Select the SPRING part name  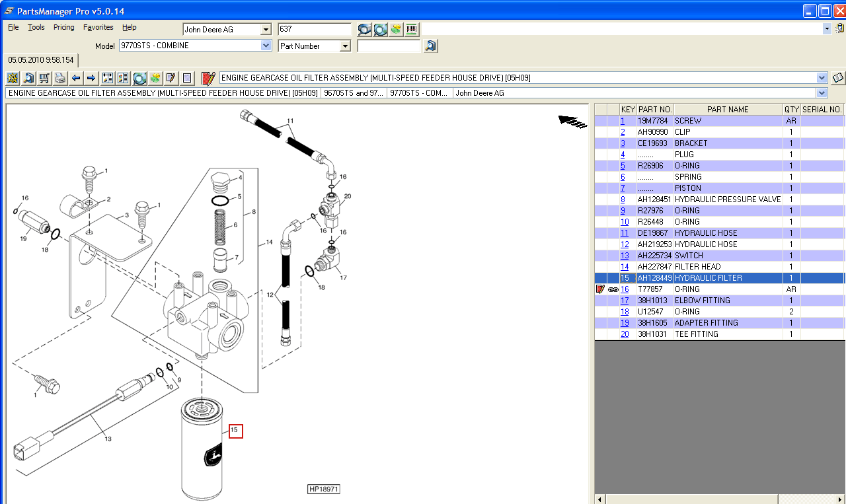pyautogui.click(x=688, y=177)
